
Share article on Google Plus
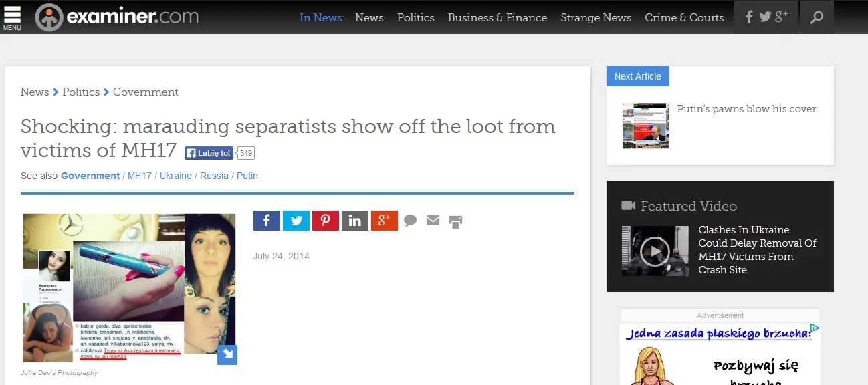point(384,221)
